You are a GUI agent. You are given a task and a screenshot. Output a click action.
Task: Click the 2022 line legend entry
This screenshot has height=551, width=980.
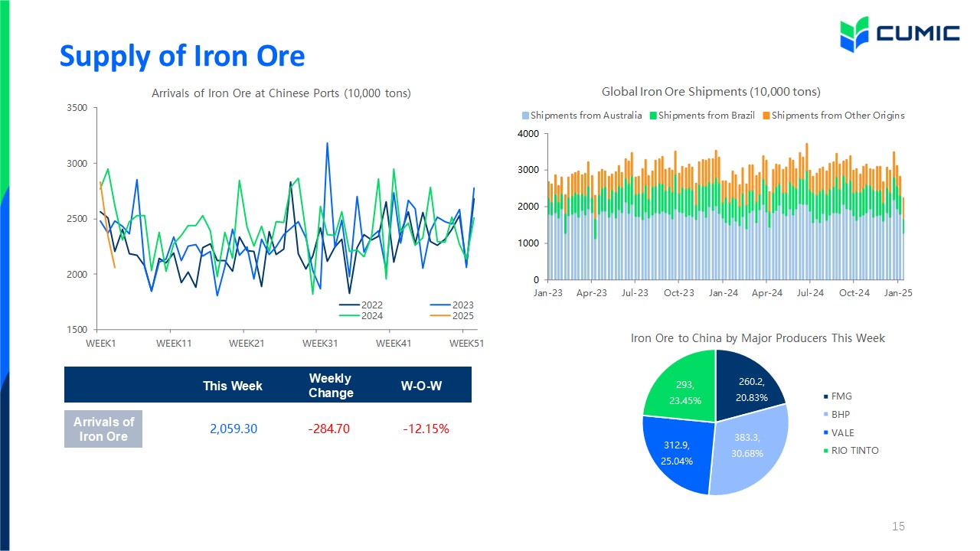(361, 305)
